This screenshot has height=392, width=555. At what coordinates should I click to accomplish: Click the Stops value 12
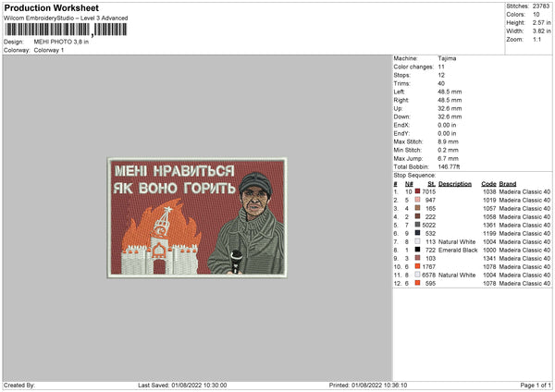pyautogui.click(x=441, y=75)
